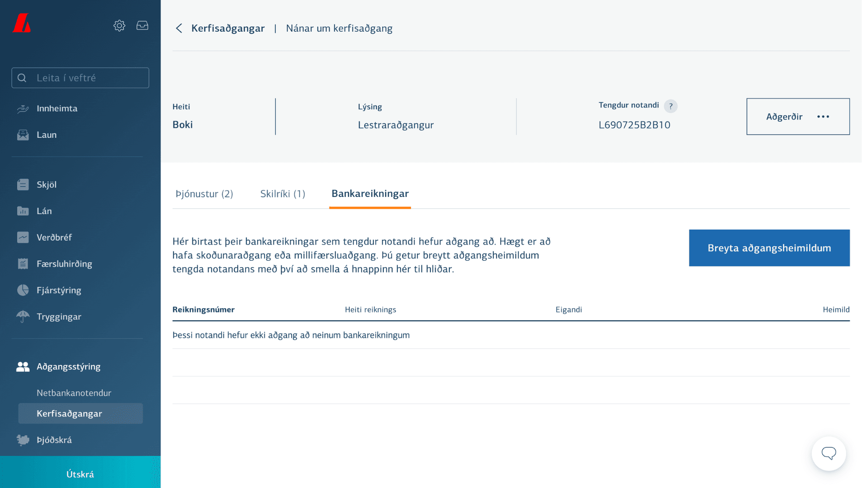Open Lán in the sidebar
868x488 pixels.
44,211
